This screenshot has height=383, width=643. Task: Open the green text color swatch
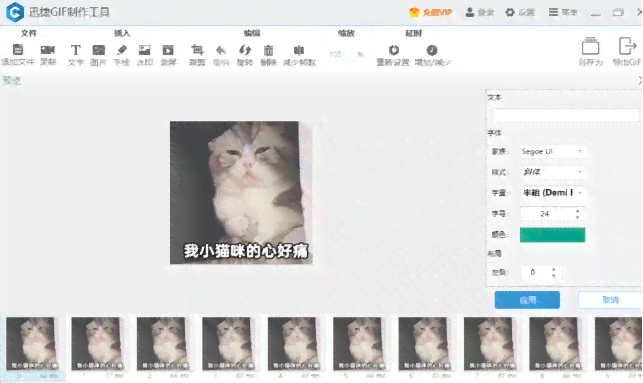pos(552,235)
